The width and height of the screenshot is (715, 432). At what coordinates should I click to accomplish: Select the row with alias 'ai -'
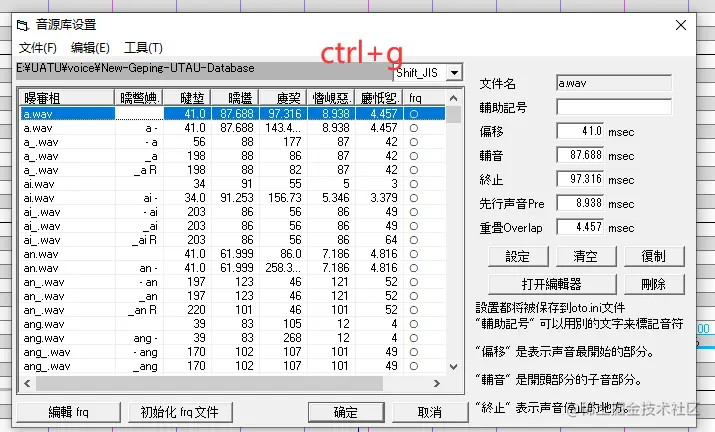pos(233,198)
